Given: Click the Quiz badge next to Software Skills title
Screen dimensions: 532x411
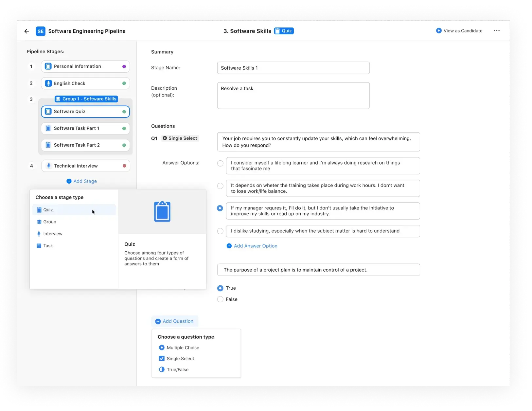Looking at the screenshot, I should 284,31.
